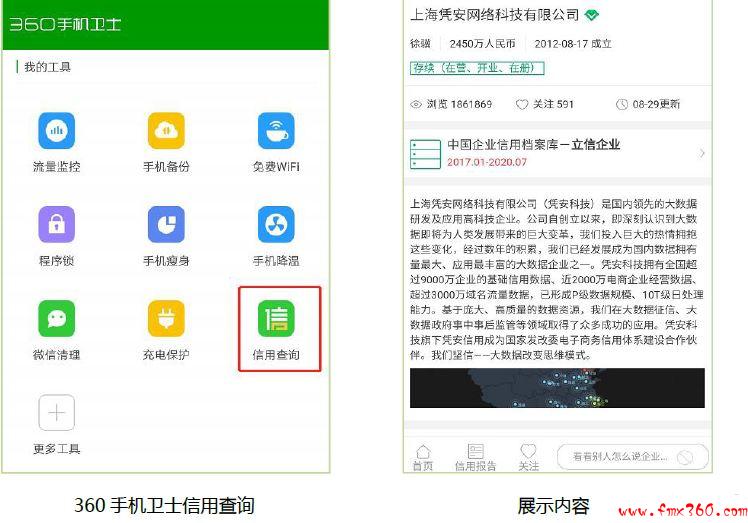Click the green diamond badge beside company name
The width and height of the screenshot is (748, 523).
pyautogui.click(x=592, y=15)
